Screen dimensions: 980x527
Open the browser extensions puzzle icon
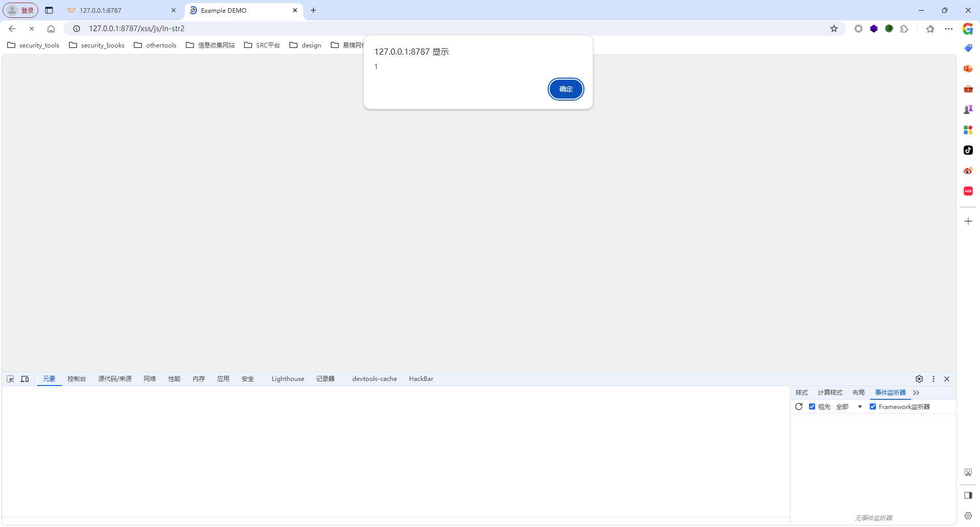pyautogui.click(x=904, y=29)
